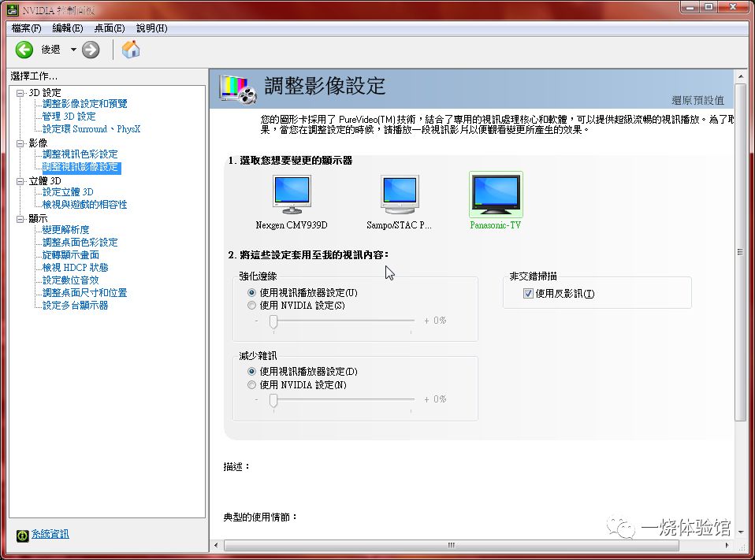
Task: Open 設定數位音效 page
Action: tap(71, 280)
